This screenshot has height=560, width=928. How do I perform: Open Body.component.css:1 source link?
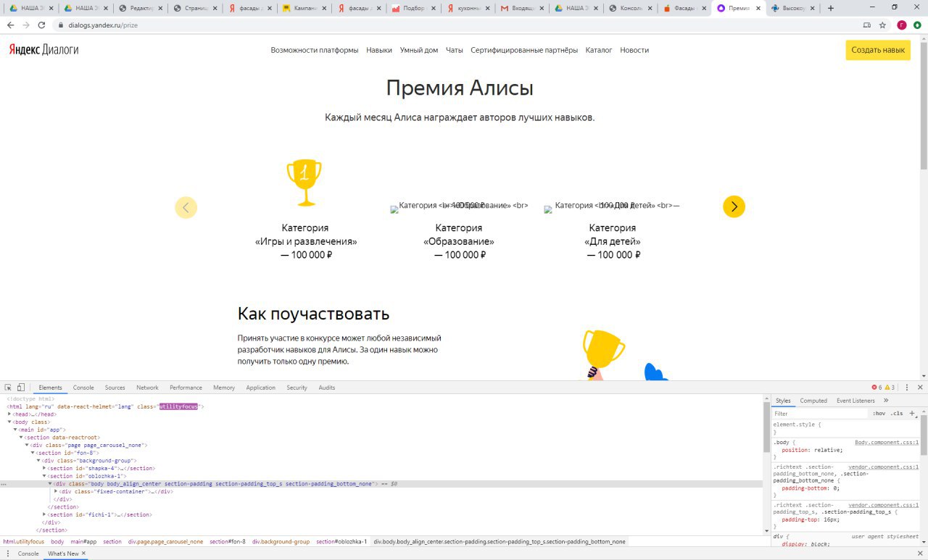click(887, 442)
